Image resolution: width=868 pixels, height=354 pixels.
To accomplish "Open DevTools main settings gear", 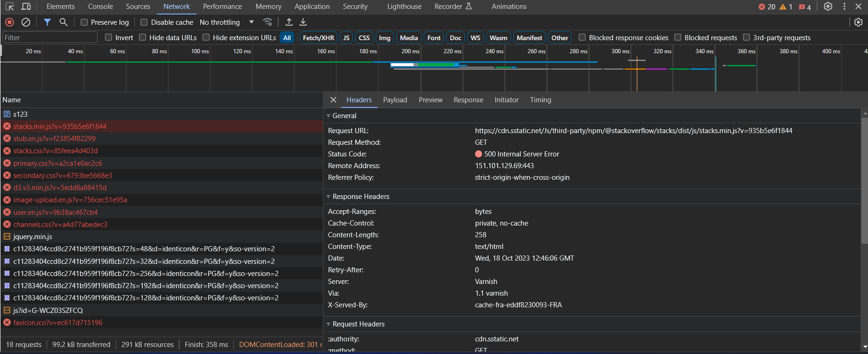I will point(828,7).
